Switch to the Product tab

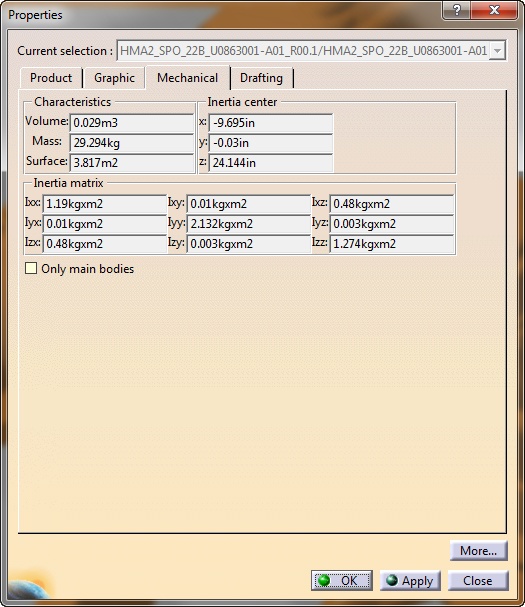(51, 78)
